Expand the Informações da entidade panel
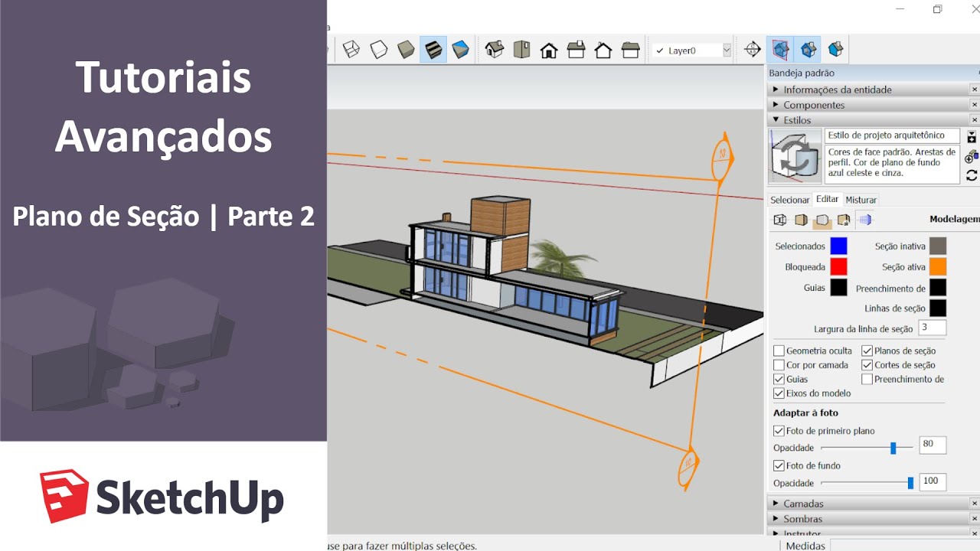The width and height of the screenshot is (980, 551). pyautogui.click(x=776, y=90)
